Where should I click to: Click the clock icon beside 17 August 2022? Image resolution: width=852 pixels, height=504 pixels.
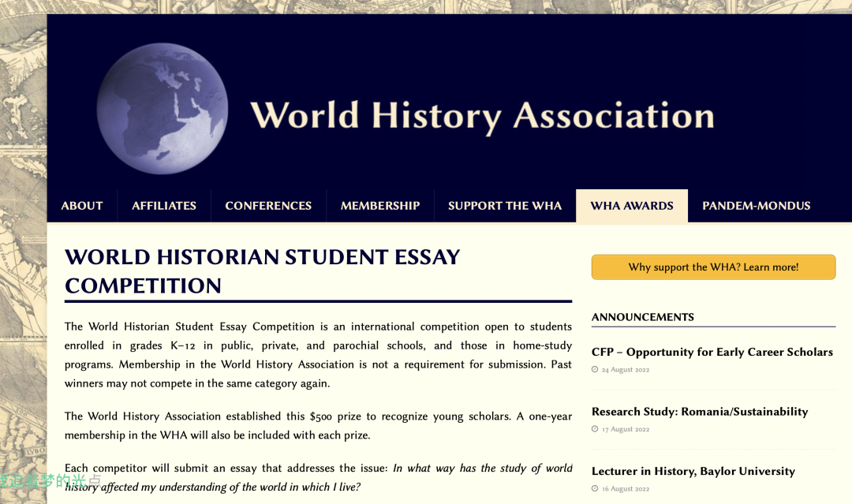point(595,429)
